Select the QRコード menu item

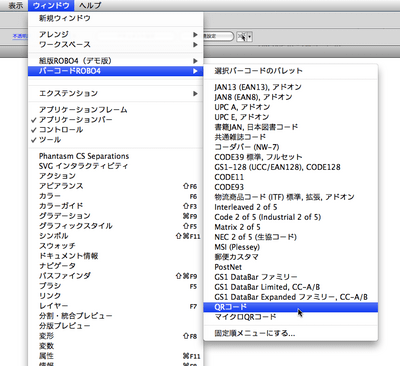coord(291,307)
